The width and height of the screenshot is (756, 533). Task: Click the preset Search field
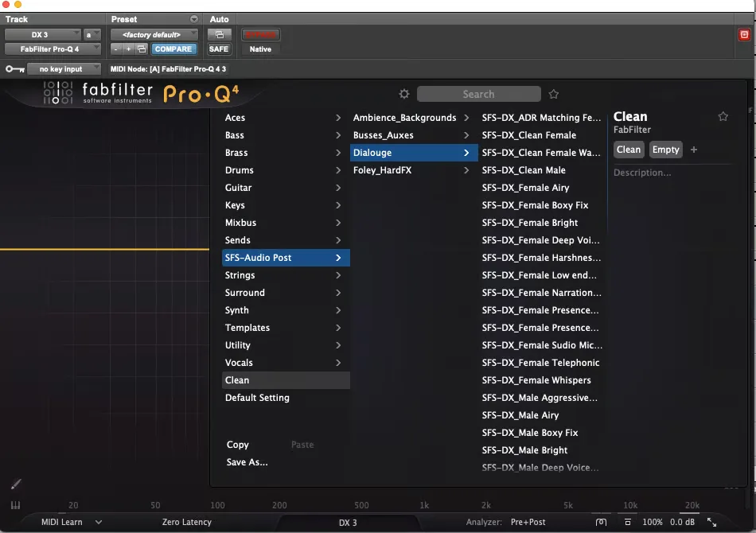(478, 94)
